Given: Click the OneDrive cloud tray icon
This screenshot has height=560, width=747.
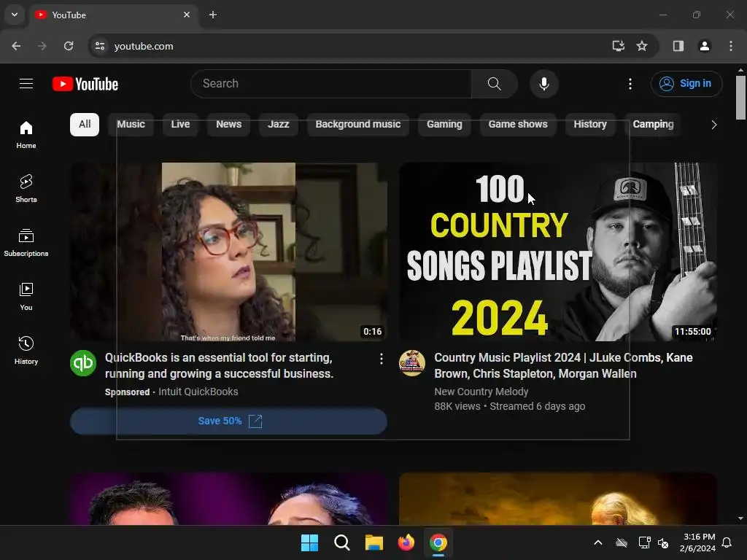Looking at the screenshot, I should click(622, 542).
